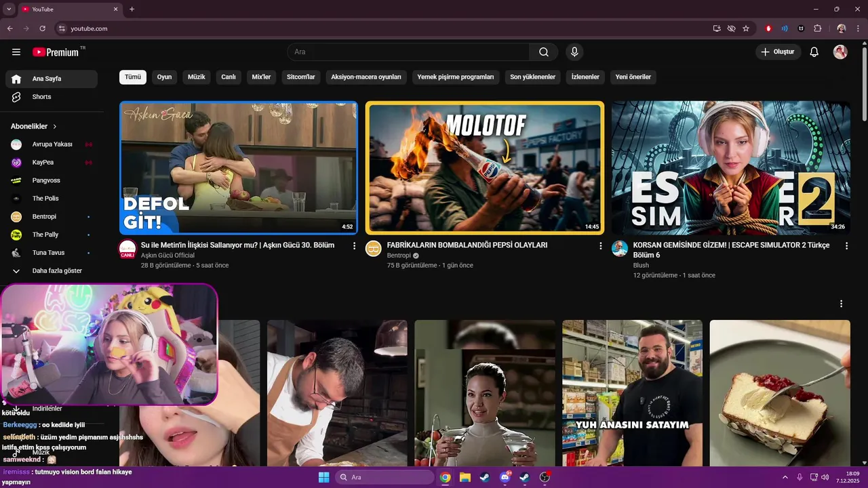868x488 pixels.
Task: Click the Oluştur create button
Action: (x=778, y=52)
